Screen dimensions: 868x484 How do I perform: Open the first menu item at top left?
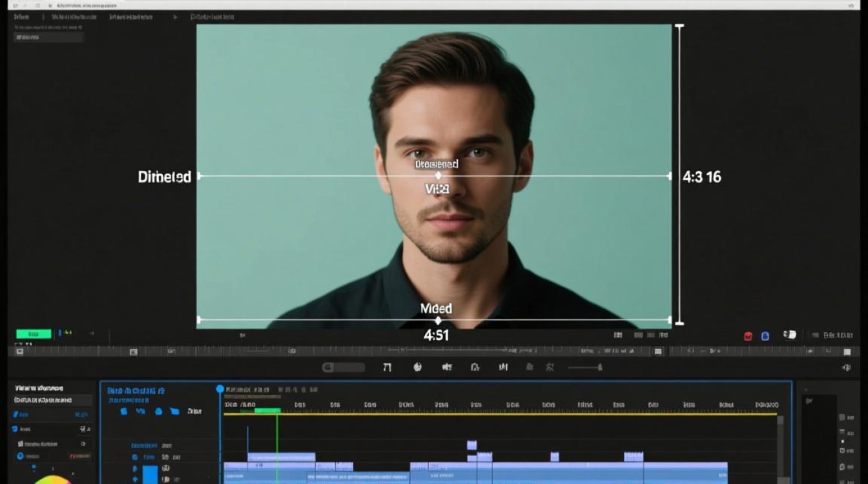[21, 17]
